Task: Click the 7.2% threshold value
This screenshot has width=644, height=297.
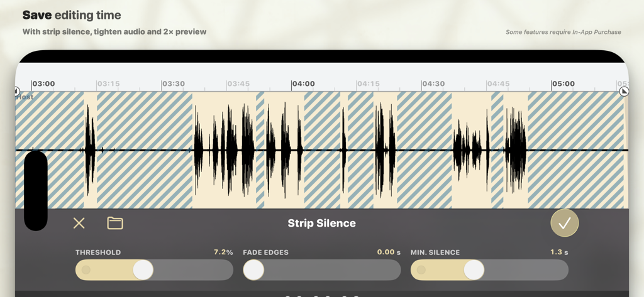Action: [x=223, y=252]
